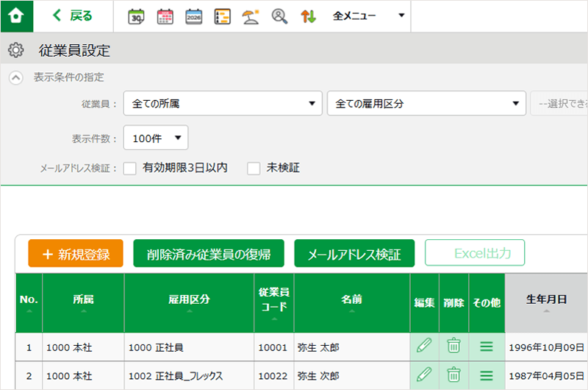Delete 弥生 次郎 using trash icon
Screen dimensions: 588x390
point(454,374)
